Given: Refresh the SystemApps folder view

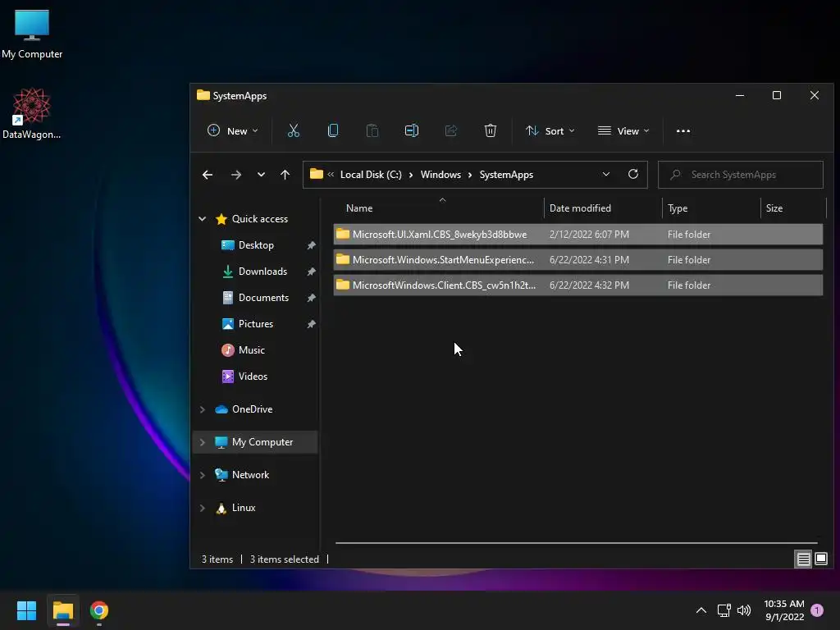Looking at the screenshot, I should [632, 174].
